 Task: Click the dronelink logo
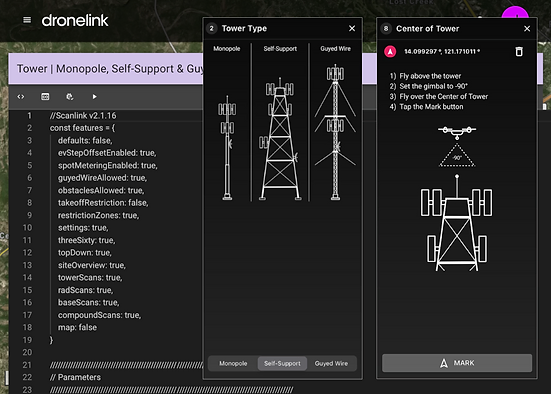coord(75,20)
